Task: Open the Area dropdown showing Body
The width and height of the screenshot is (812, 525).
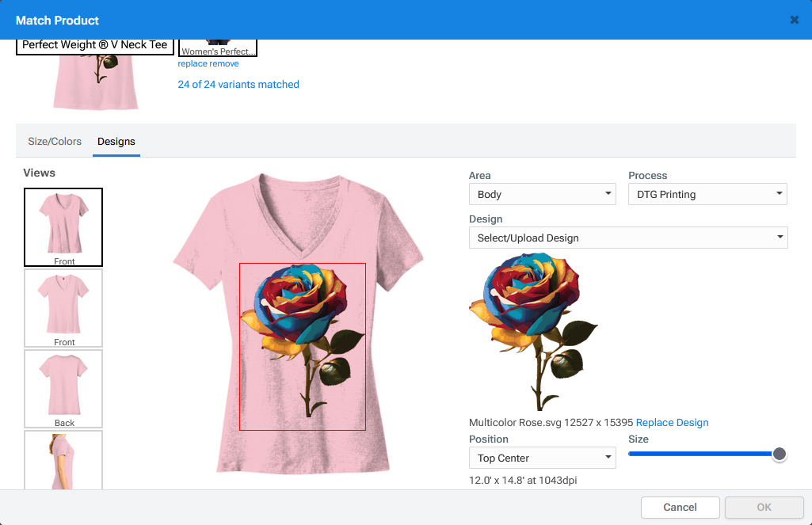Action: [x=542, y=194]
